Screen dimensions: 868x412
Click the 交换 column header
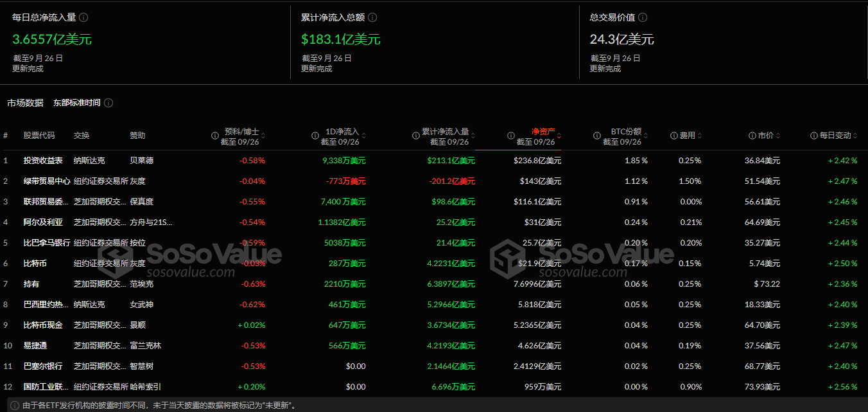click(82, 136)
